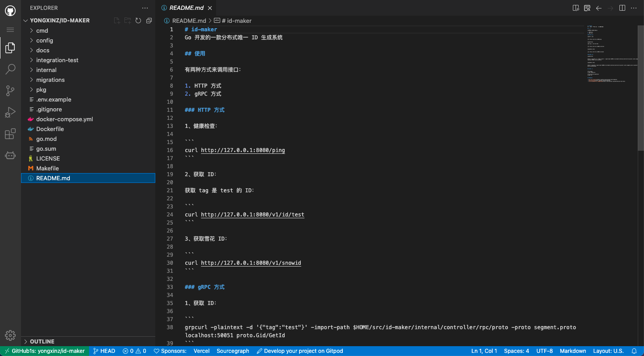This screenshot has width=644, height=356.
Task: Open the markdown preview to the side
Action: (576, 8)
